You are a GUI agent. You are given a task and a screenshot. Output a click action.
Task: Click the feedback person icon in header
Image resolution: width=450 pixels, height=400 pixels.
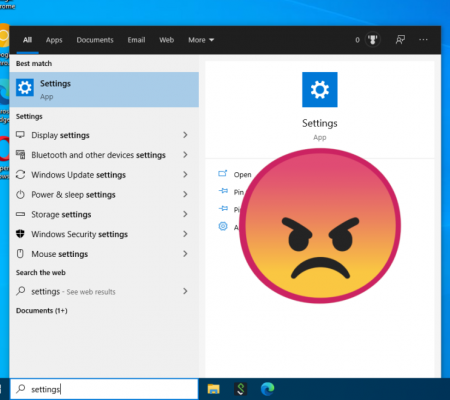400,40
